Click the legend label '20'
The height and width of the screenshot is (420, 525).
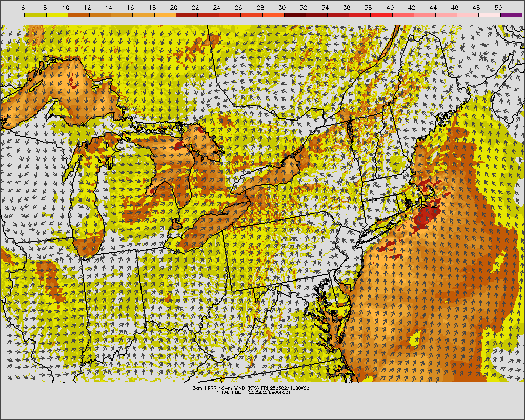tap(174, 7)
